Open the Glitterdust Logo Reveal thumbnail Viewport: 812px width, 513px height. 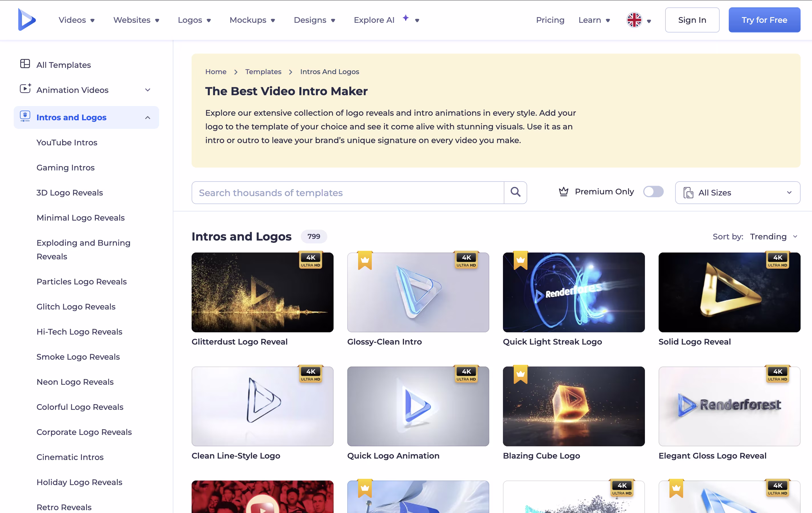[x=262, y=292]
